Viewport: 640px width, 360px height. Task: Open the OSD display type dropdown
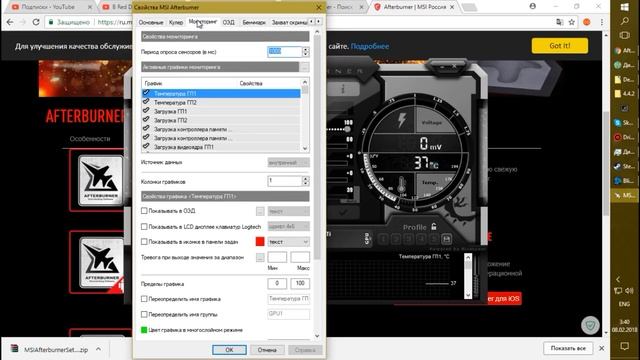click(289, 211)
